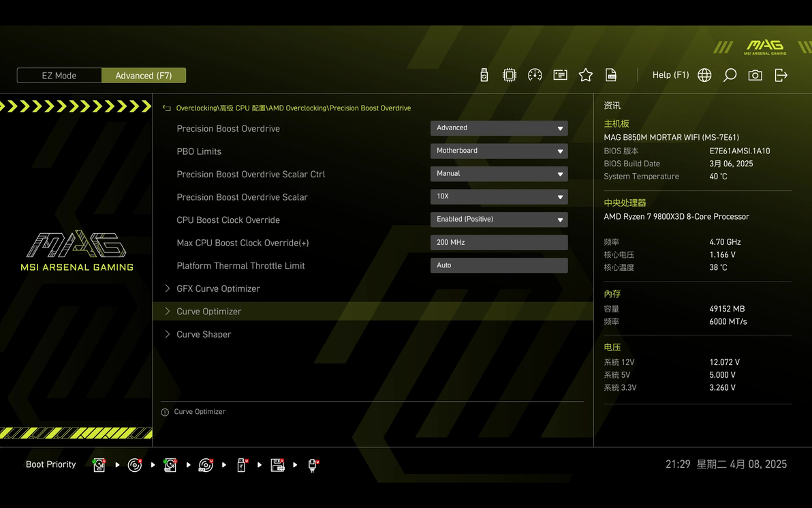This screenshot has height=508, width=812.
Task: Expand the highlighted Curve Optimizer submenu
Action: point(373,312)
